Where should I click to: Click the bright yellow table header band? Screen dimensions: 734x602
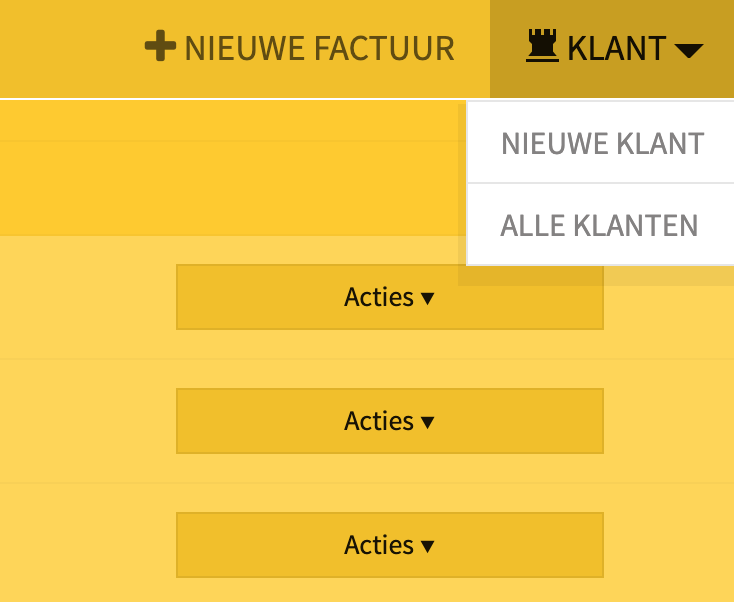[229, 168]
